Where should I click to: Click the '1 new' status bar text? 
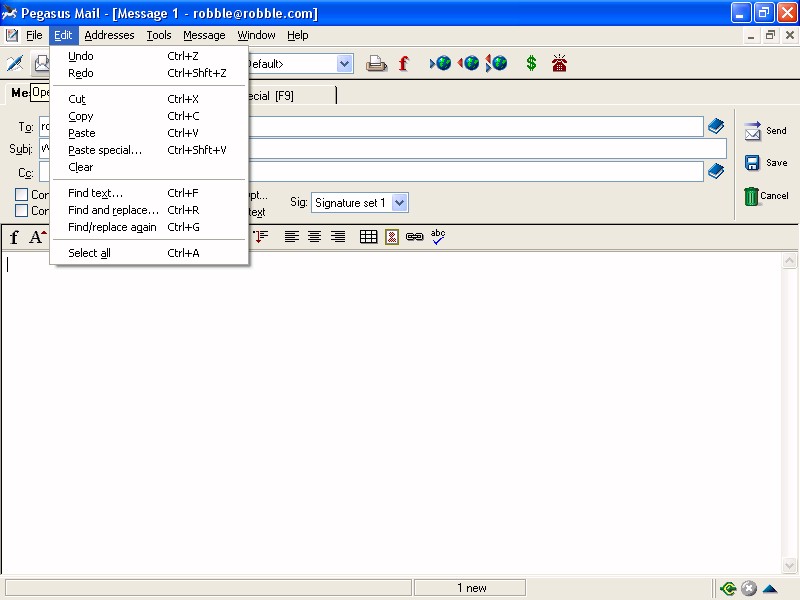click(471, 588)
